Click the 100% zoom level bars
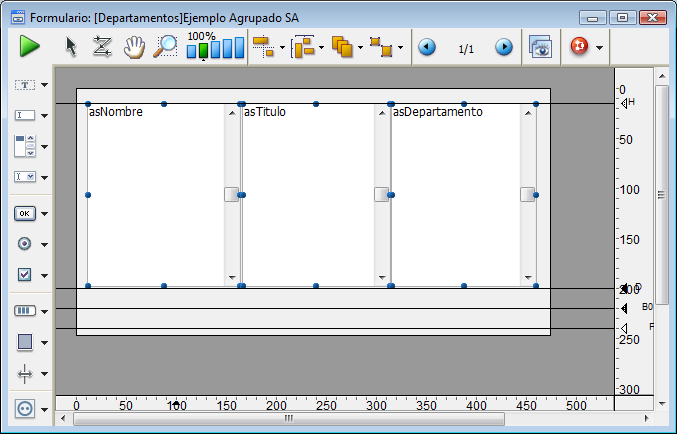 tap(217, 48)
